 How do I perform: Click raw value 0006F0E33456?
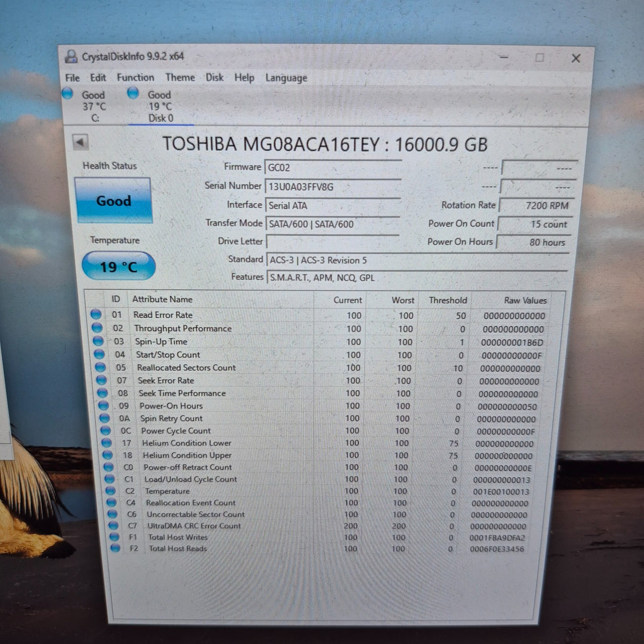496,549
